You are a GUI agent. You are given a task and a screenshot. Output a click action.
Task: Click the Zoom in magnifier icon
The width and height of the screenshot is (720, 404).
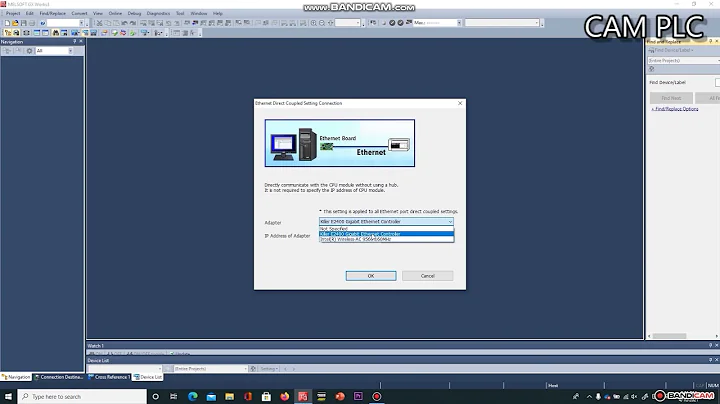(314, 23)
